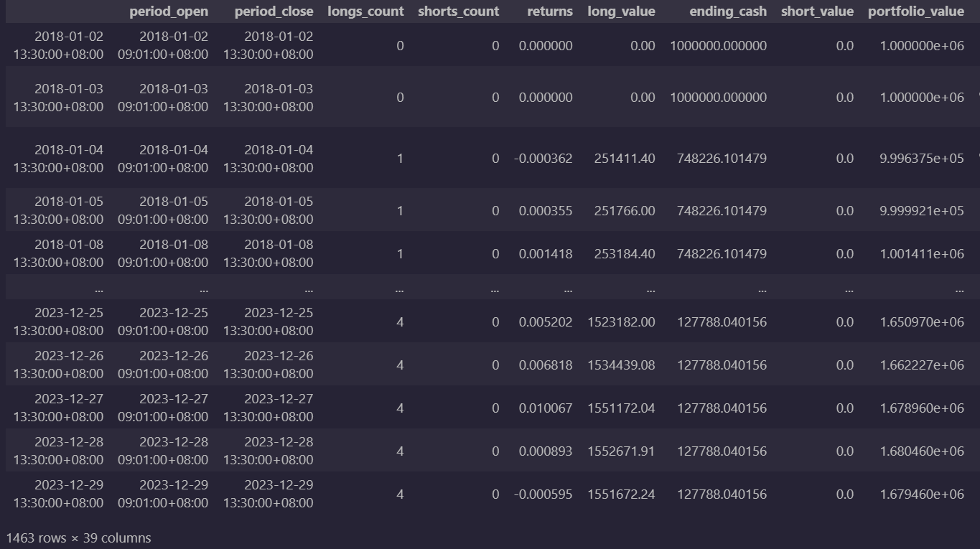The height and width of the screenshot is (549, 980).
Task: Click the 2018-01-02 row index label
Action: [x=58, y=45]
